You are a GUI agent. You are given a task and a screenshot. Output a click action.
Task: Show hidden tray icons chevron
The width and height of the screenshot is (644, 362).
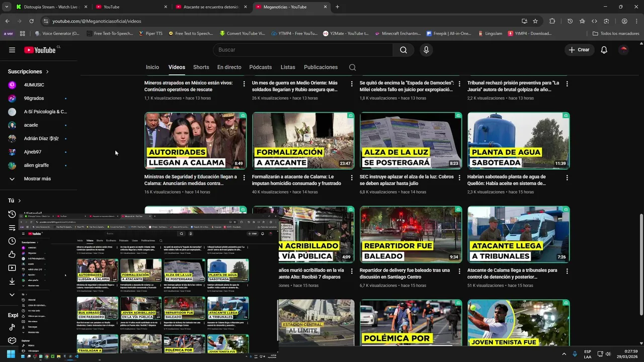(x=563, y=354)
